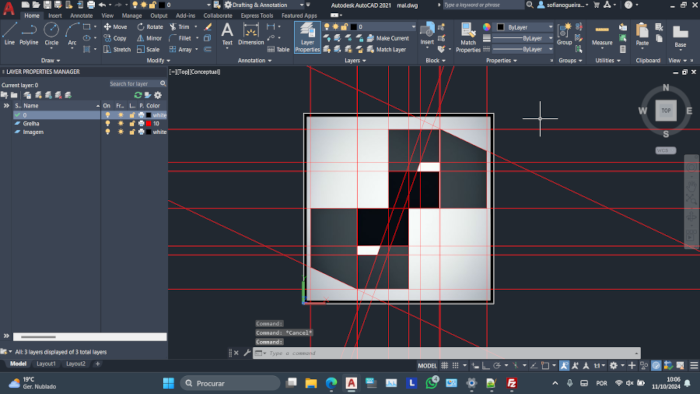The height and width of the screenshot is (394, 700).
Task: Select the Polyline tool
Action: [29, 33]
